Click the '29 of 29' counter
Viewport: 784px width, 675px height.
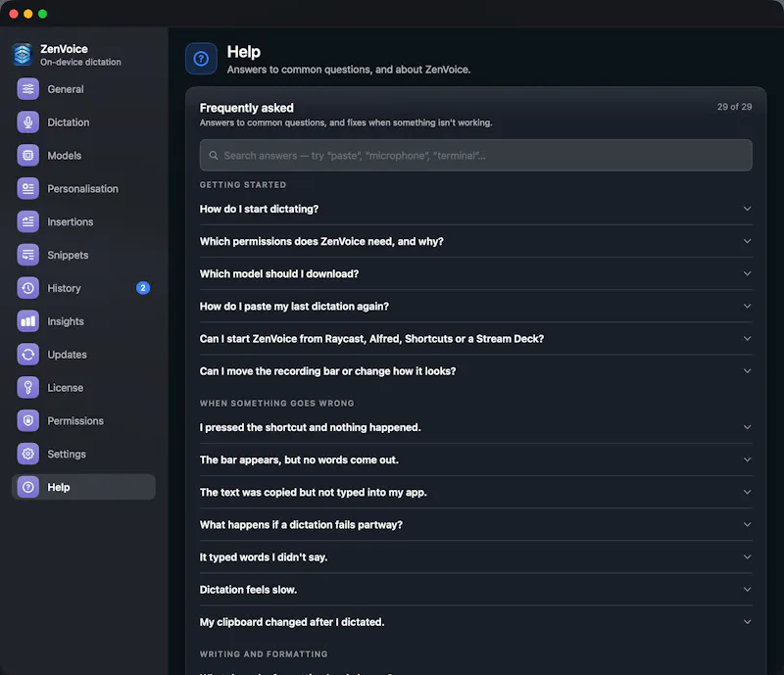pyautogui.click(x=734, y=107)
